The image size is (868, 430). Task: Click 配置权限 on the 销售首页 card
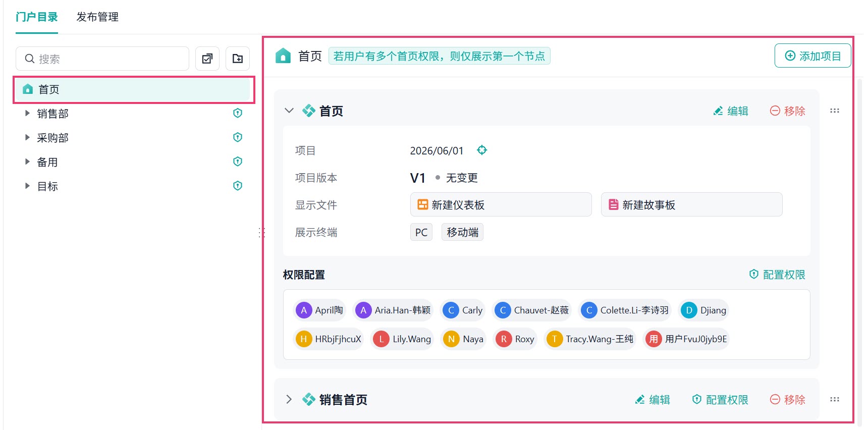[720, 399]
